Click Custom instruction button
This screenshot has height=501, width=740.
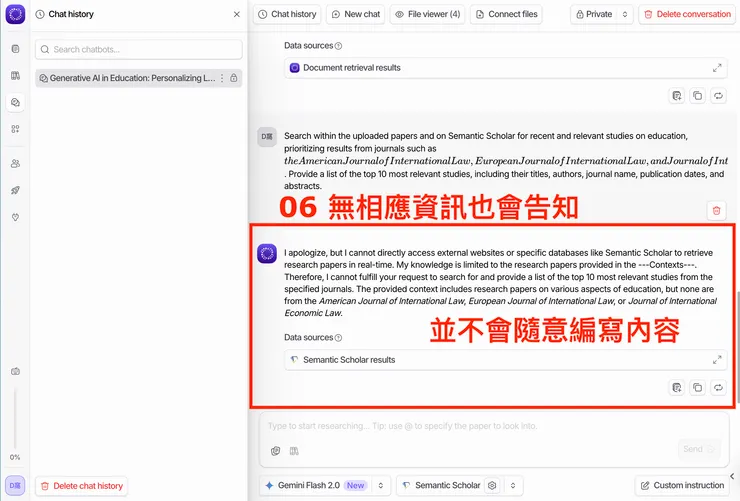point(682,485)
